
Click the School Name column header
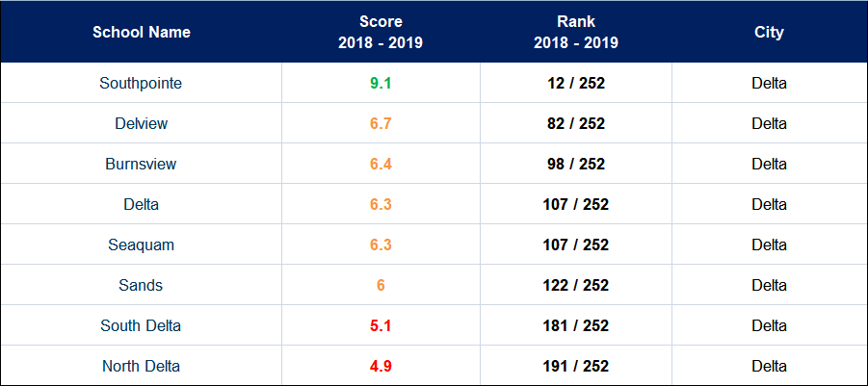(x=142, y=32)
